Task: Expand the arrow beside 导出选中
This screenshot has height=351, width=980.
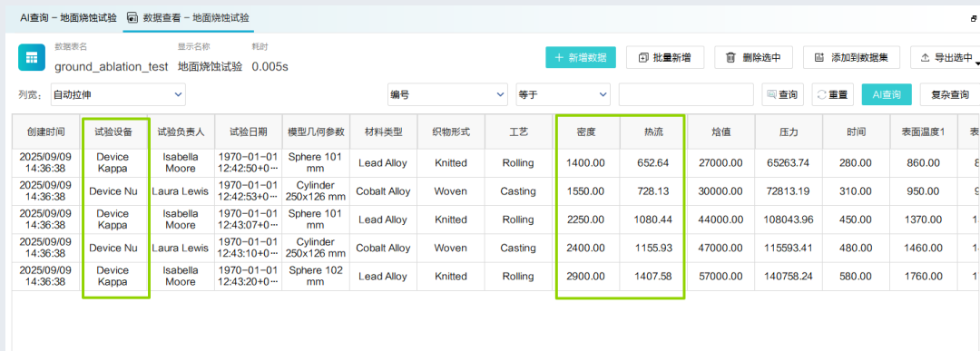Action: coord(977,60)
